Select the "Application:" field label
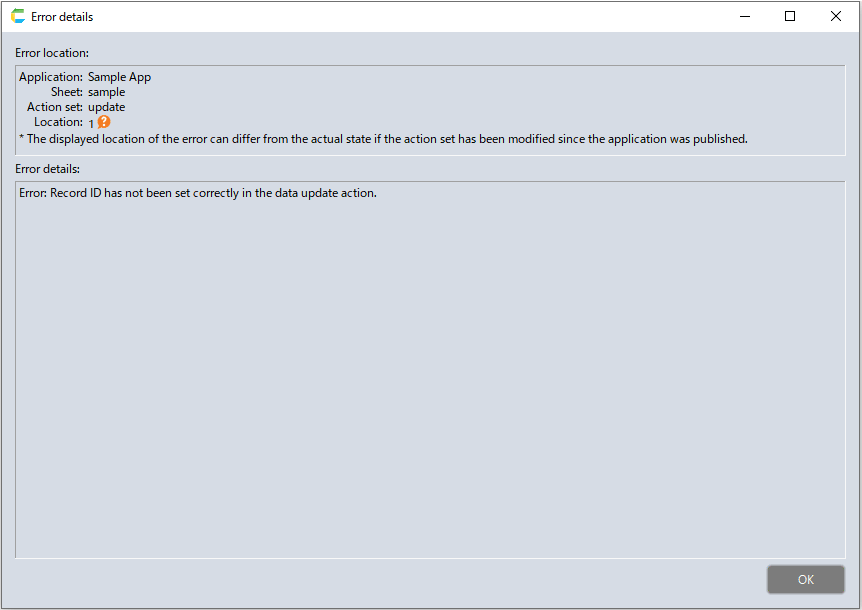The height and width of the screenshot is (610, 862). (x=51, y=77)
